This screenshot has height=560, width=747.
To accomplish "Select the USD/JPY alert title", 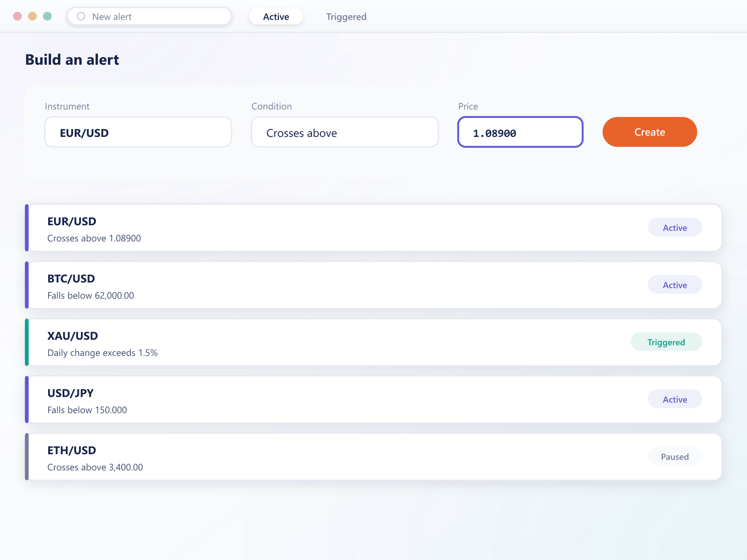I will [x=71, y=393].
